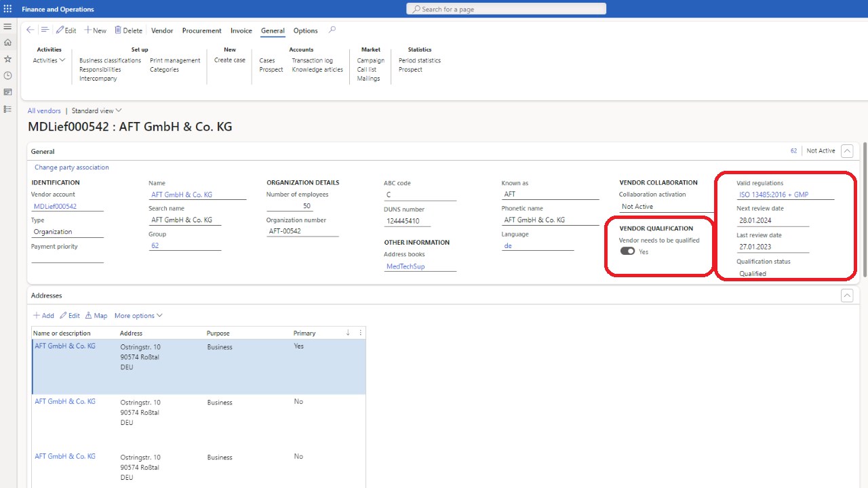Click Create case

(230, 60)
